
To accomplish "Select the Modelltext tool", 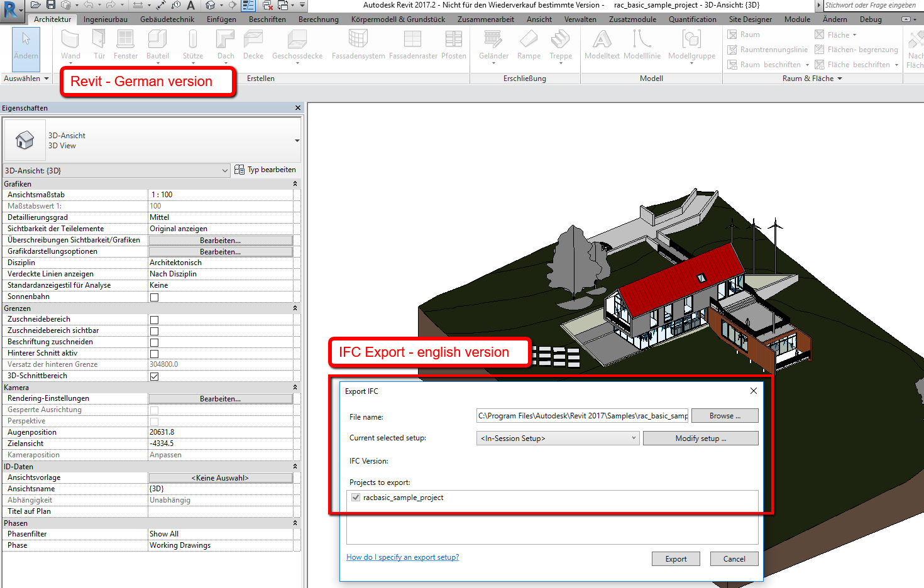I will pyautogui.click(x=602, y=45).
